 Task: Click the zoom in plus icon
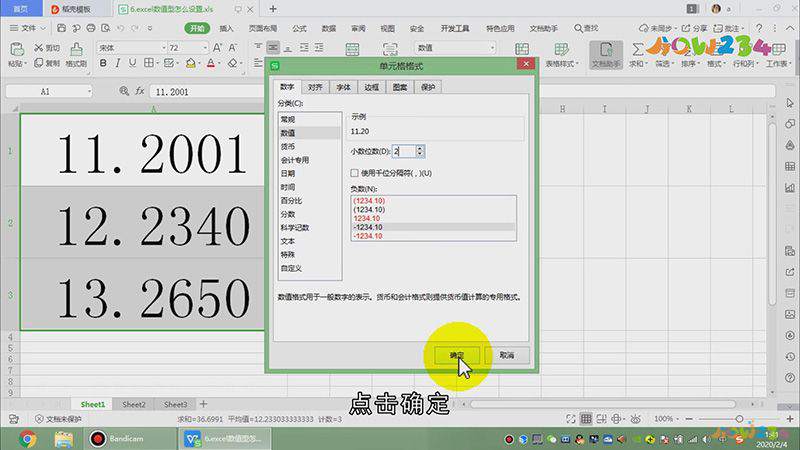click(790, 419)
